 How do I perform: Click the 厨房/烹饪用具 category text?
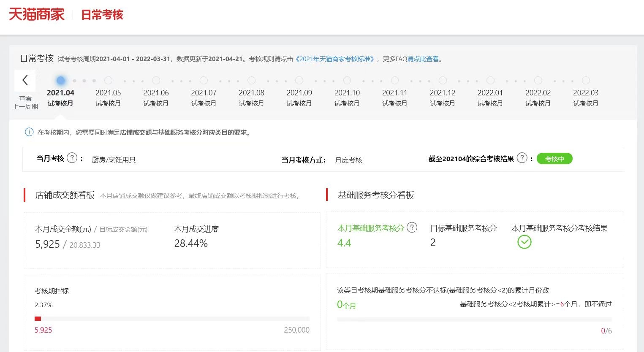coord(114,160)
